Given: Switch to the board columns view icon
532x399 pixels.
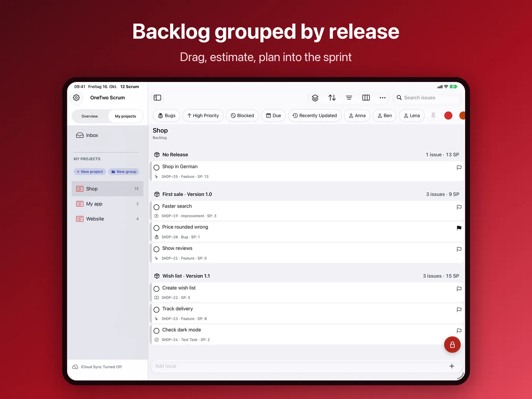Looking at the screenshot, I should pos(366,98).
